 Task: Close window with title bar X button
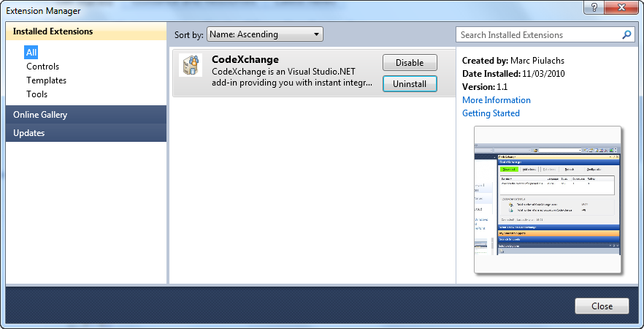coord(622,8)
